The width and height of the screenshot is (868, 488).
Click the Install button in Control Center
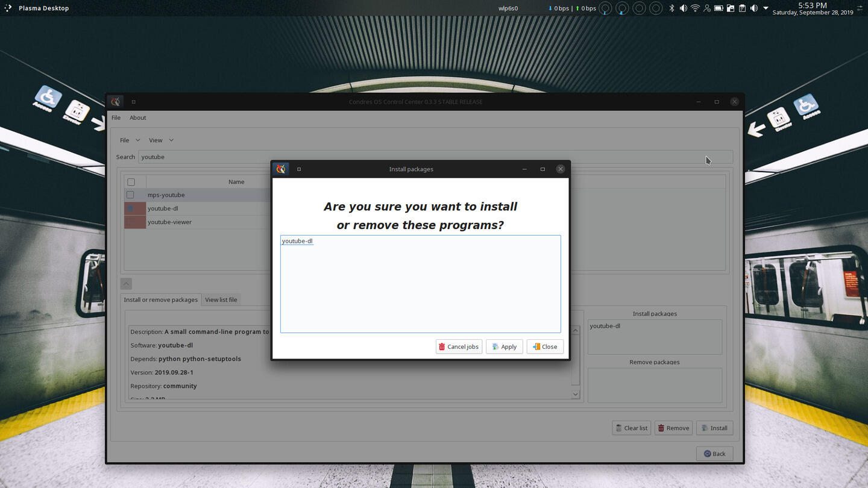pos(715,428)
